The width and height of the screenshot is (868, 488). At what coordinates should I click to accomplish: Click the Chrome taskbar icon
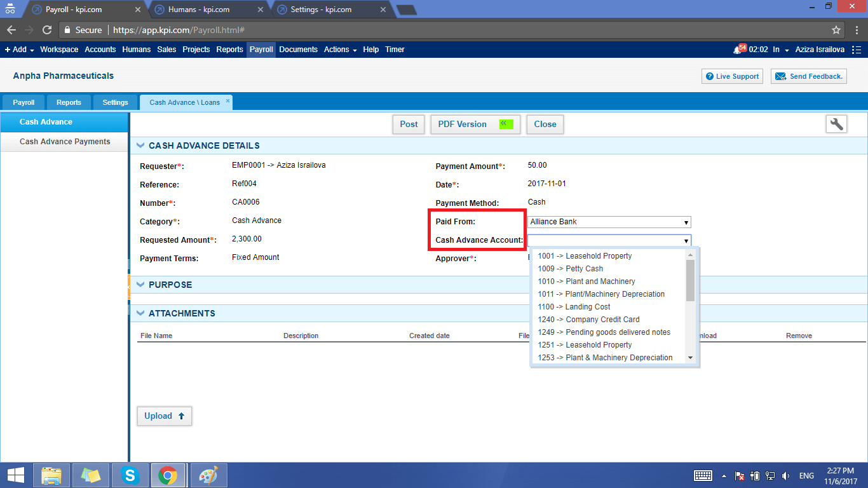168,475
